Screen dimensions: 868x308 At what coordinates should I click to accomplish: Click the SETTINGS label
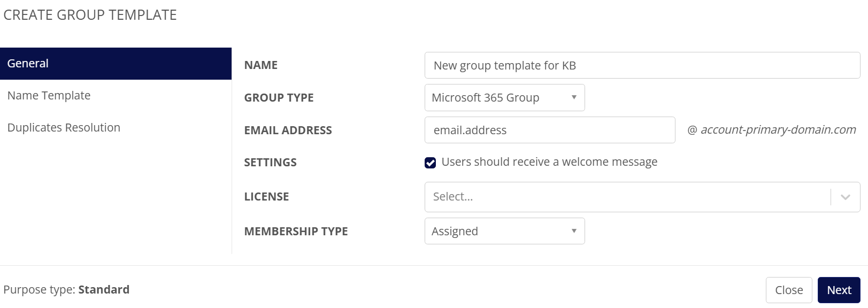(270, 163)
